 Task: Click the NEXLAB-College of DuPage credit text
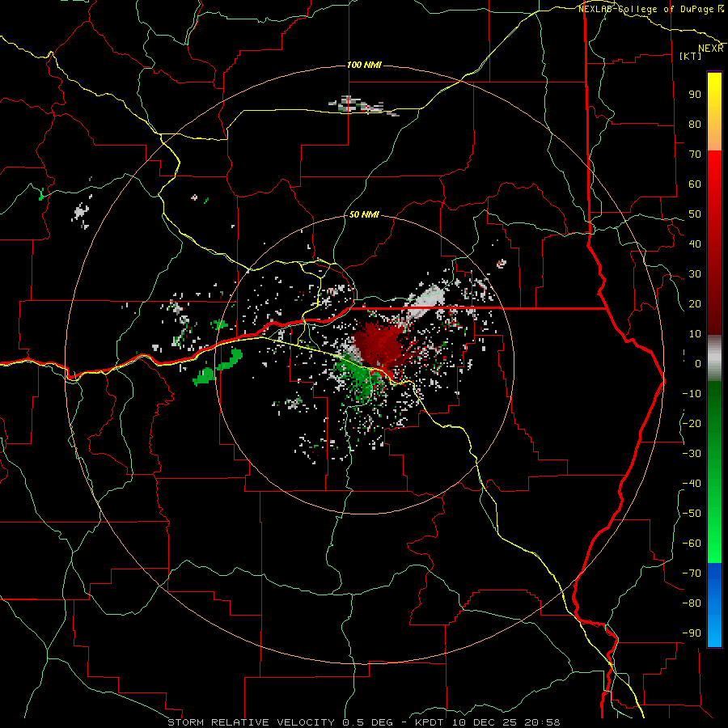click(651, 9)
